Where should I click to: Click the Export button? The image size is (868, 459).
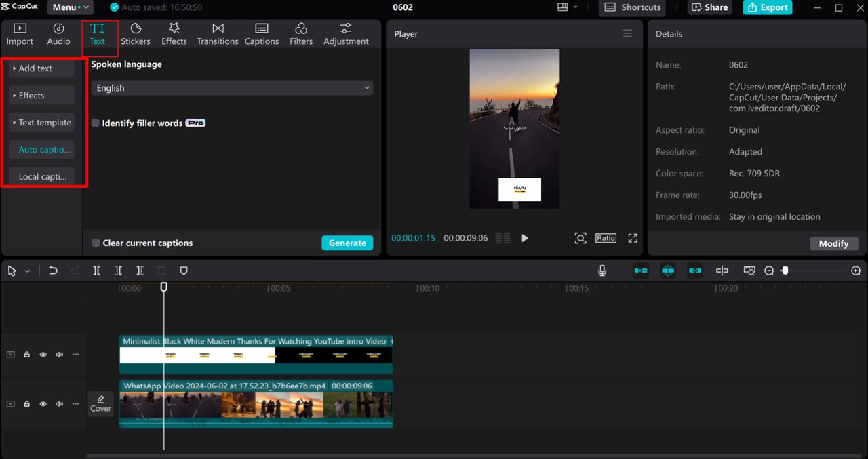(768, 7)
